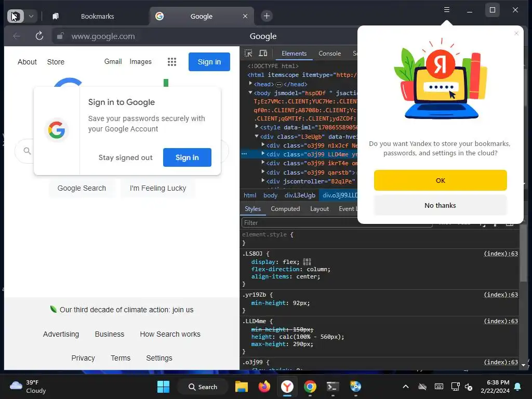The width and height of the screenshot is (532, 399).
Task: Open the tab list dropdown chevron
Action: [31, 16]
